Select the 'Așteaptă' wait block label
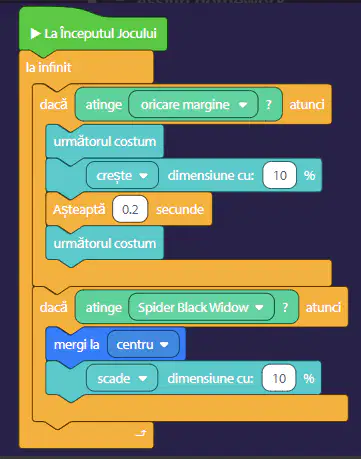 coord(79,209)
